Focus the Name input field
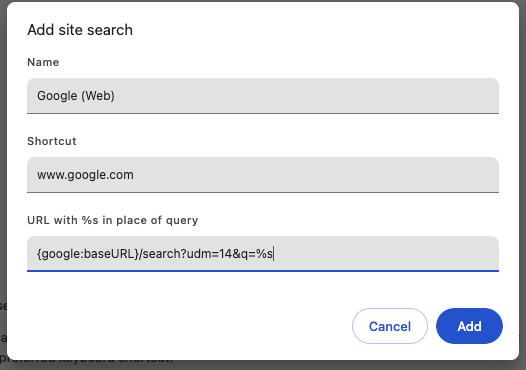Image resolution: width=526 pixels, height=370 pixels. click(263, 96)
